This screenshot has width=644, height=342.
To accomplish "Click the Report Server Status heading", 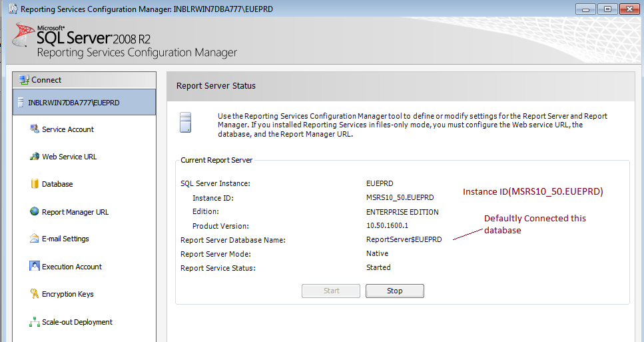I will tap(216, 86).
